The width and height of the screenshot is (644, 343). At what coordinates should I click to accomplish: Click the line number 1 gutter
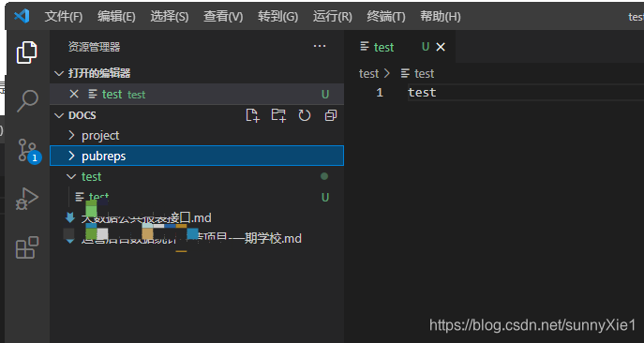pyautogui.click(x=380, y=93)
